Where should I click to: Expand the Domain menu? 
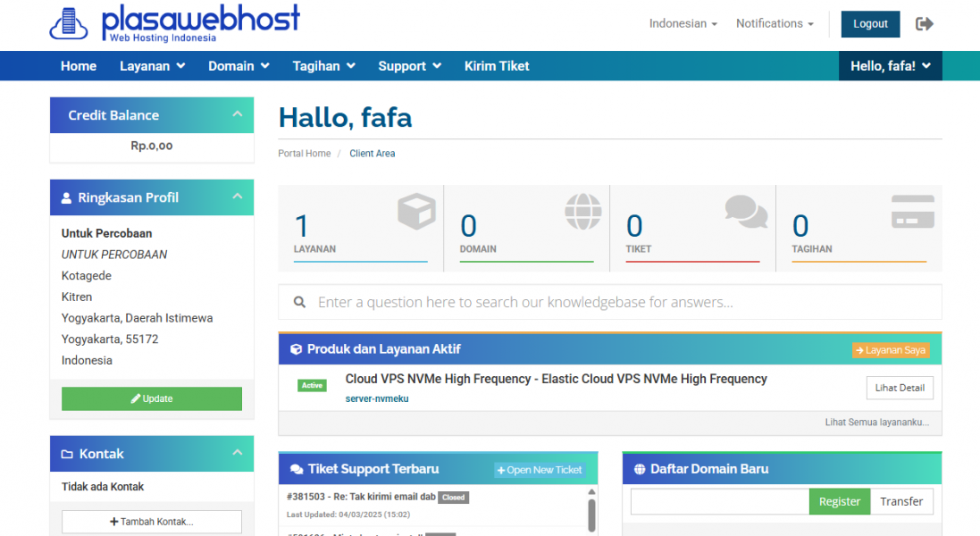239,66
